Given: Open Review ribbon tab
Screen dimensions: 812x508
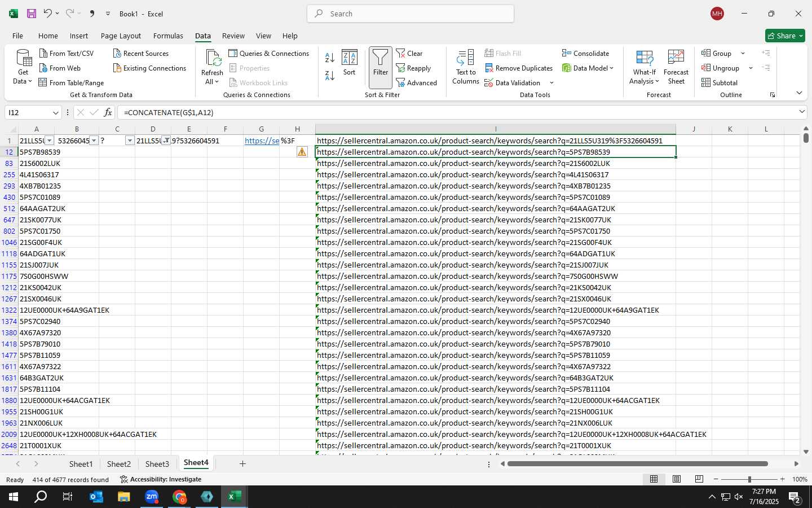Looking at the screenshot, I should point(233,36).
